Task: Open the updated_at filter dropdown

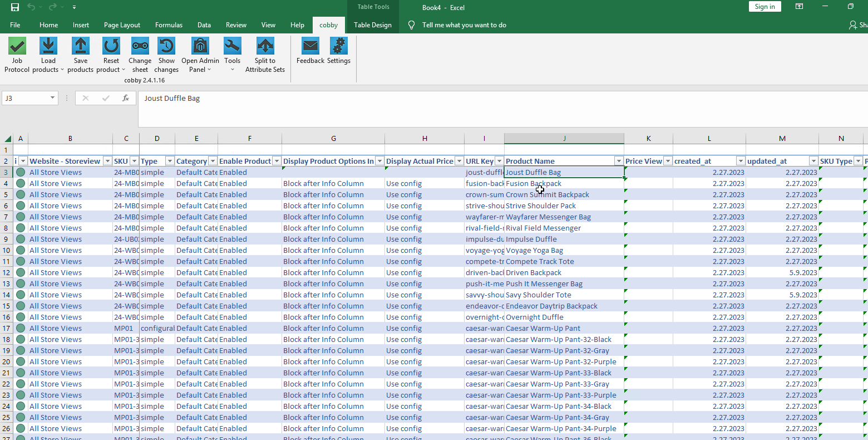Action: (813, 161)
